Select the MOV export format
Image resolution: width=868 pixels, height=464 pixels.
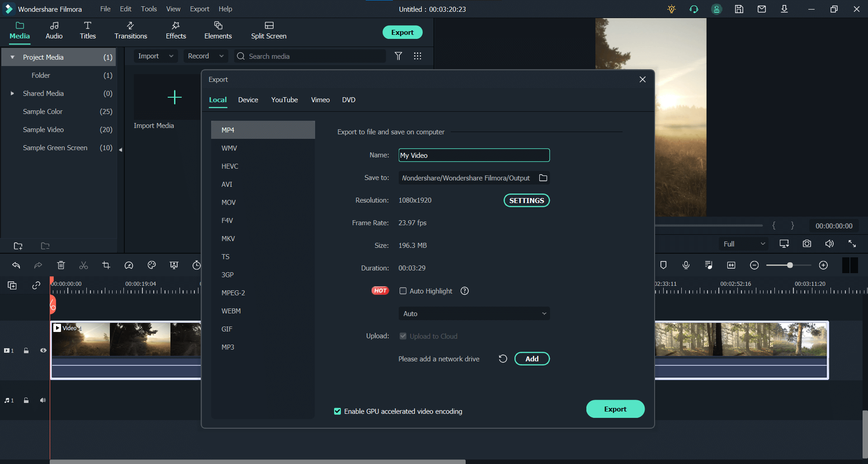coord(263,202)
